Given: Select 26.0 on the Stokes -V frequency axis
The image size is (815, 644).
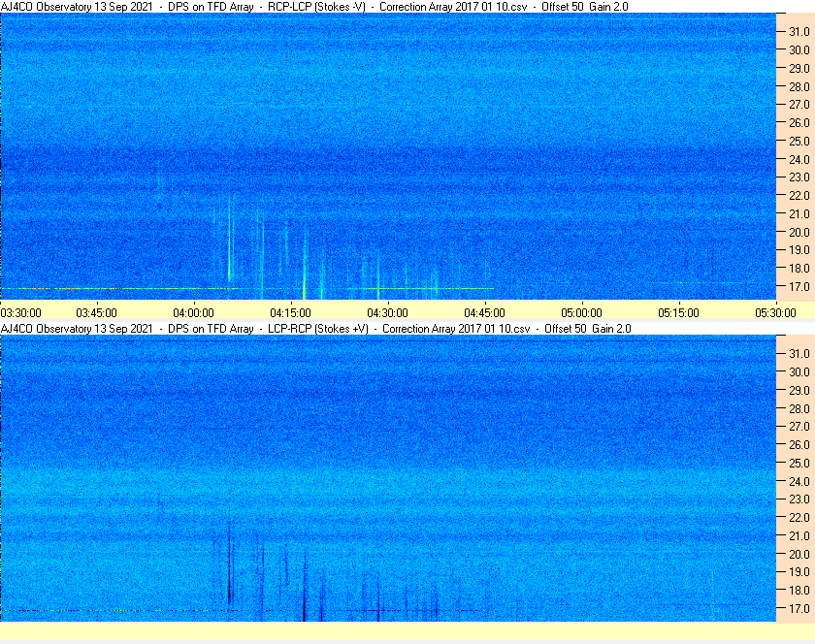Looking at the screenshot, I should click(799, 123).
